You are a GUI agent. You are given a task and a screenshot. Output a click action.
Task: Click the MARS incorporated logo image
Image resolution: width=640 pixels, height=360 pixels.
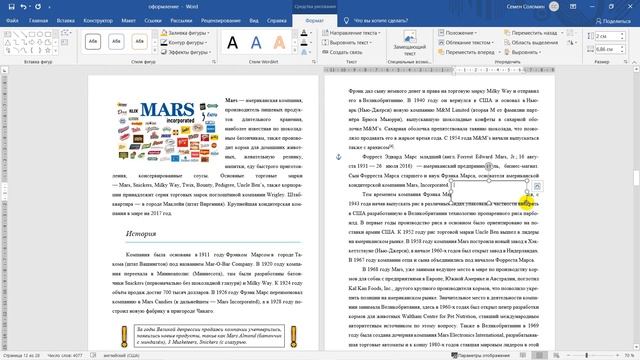click(167, 132)
